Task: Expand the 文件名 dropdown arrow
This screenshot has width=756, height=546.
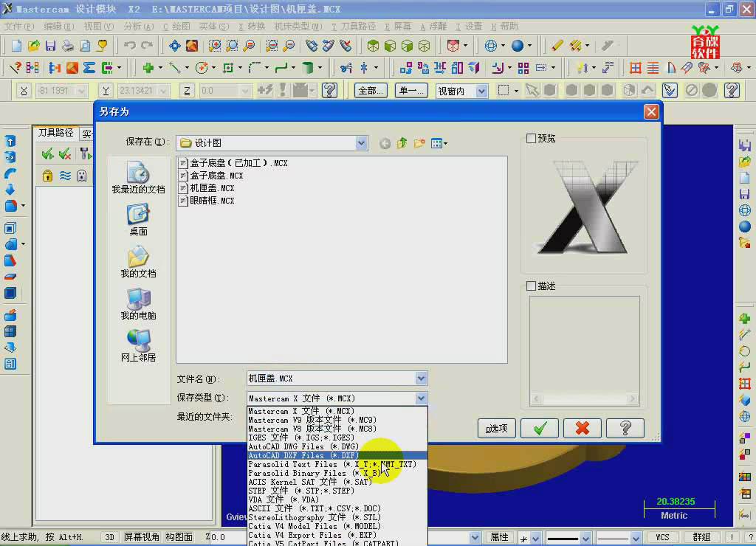Action: pyautogui.click(x=421, y=379)
